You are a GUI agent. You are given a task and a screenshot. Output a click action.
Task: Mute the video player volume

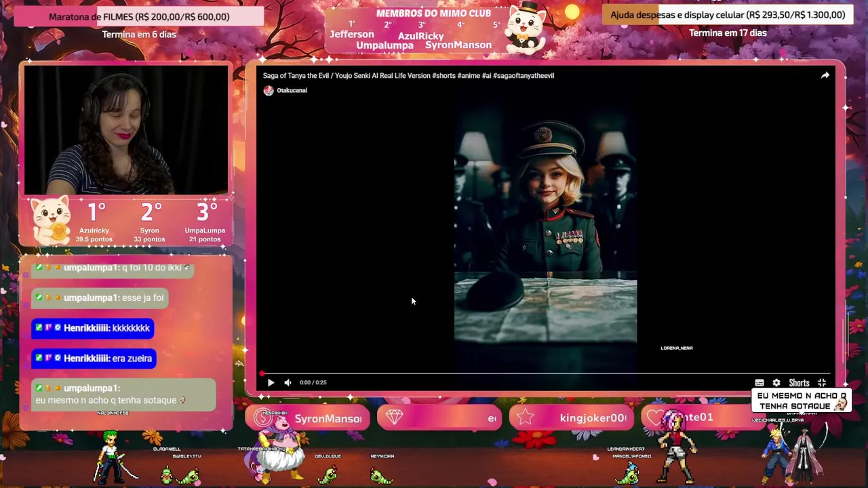(x=288, y=382)
